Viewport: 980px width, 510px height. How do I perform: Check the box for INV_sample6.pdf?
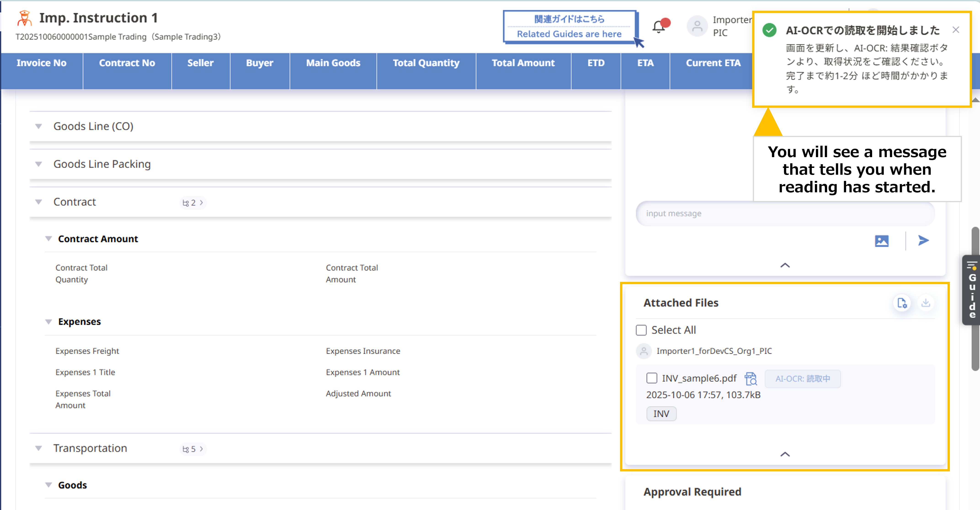coord(652,378)
